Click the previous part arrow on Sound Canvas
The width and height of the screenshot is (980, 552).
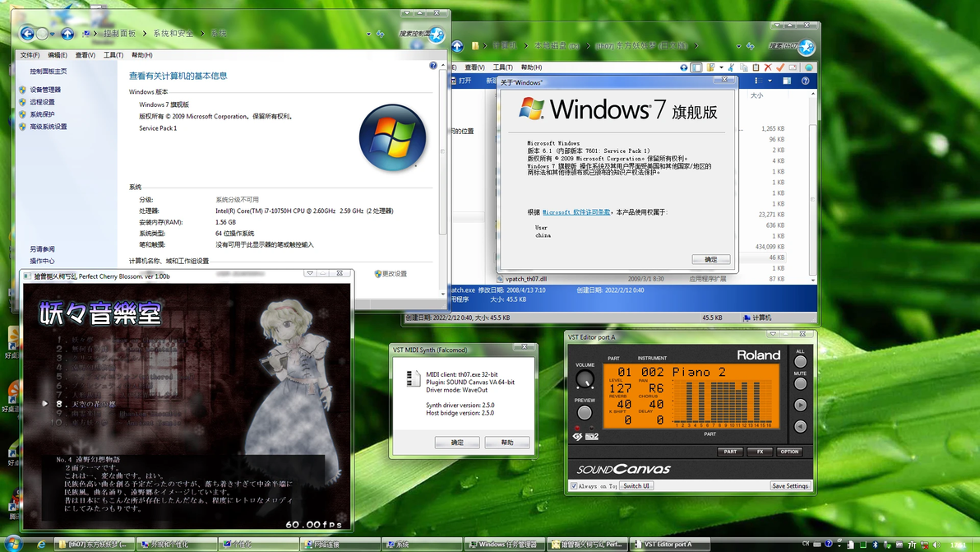tap(800, 426)
